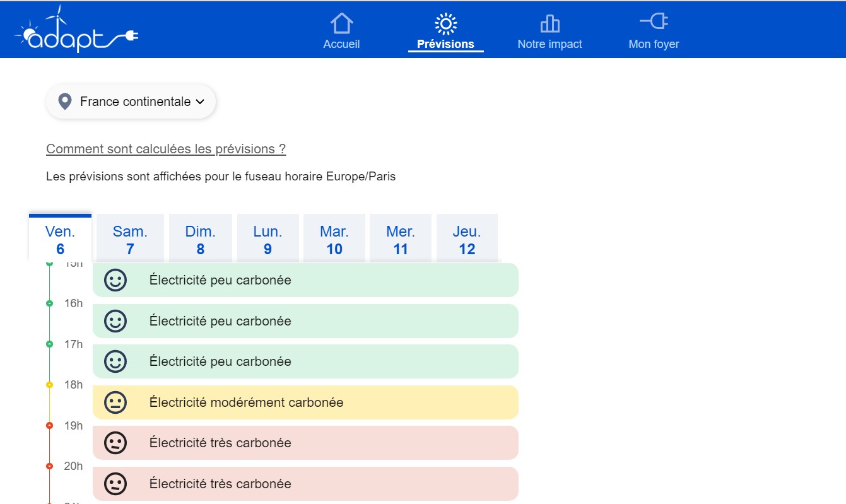Screen dimensions: 846x504
Task: Go to the Jeu. 12 tab
Action: 467,240
